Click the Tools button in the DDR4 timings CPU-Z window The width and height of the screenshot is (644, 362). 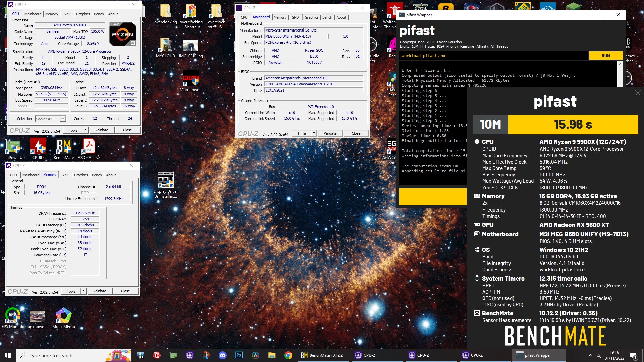tap(71, 291)
